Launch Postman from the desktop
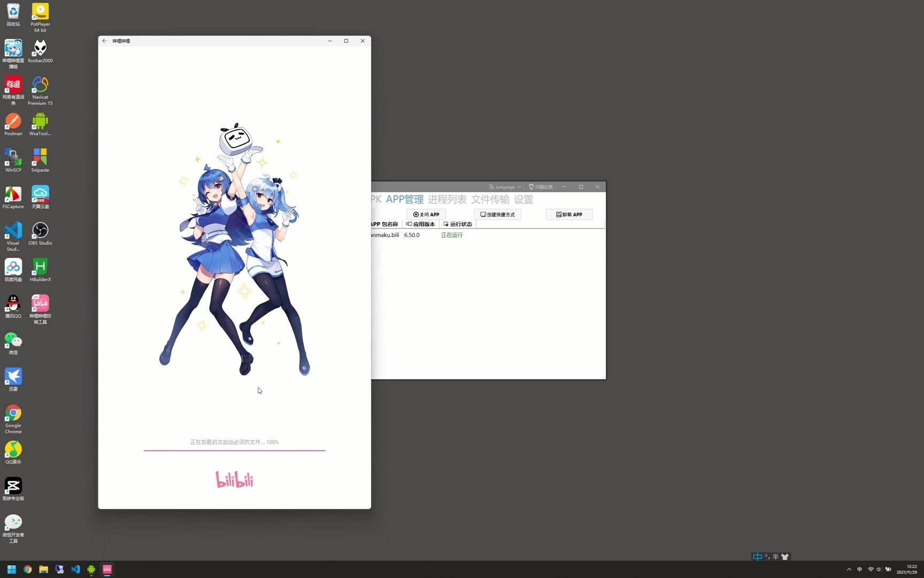 pyautogui.click(x=13, y=124)
